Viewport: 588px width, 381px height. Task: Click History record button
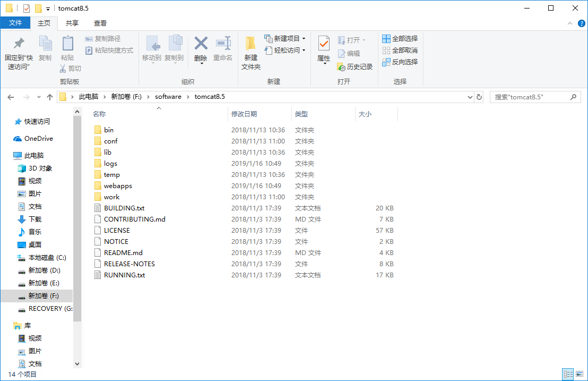(354, 67)
